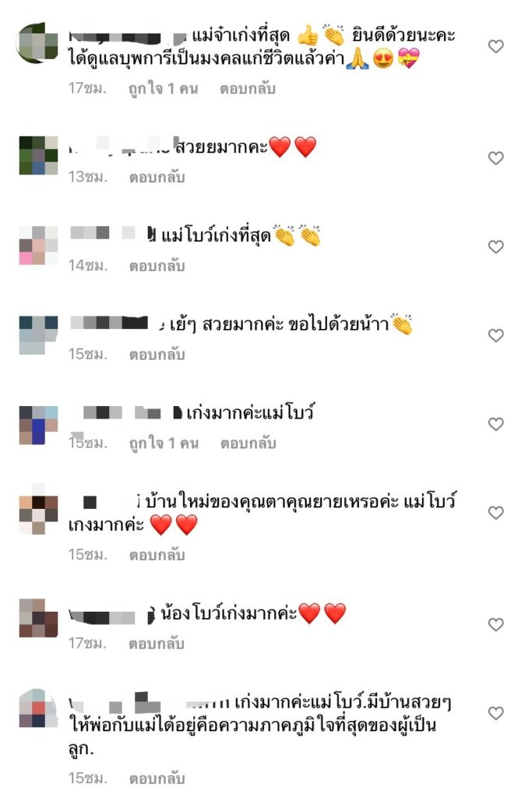532x798 pixels.
Task: Reply to the "บ้านใหม่ของคุณตาคุณยาย" comment
Action: (x=157, y=555)
